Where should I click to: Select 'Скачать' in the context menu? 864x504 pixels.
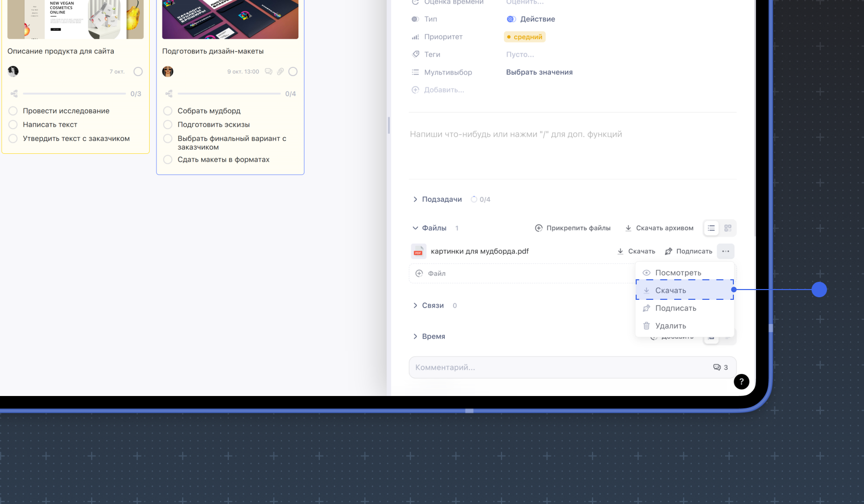(x=670, y=291)
